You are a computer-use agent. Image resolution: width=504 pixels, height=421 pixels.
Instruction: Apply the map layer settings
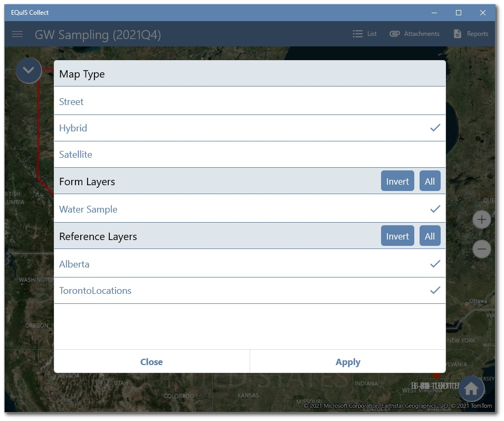348,362
